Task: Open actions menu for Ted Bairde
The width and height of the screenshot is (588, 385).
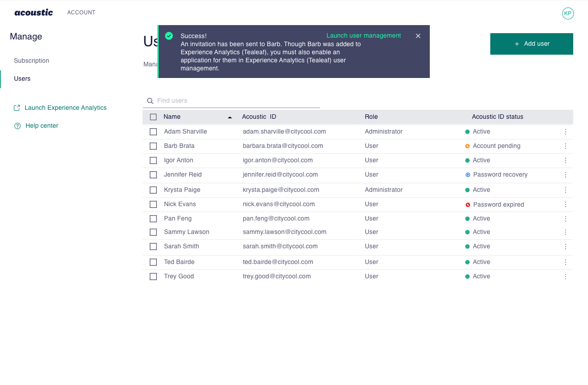Action: point(566,262)
